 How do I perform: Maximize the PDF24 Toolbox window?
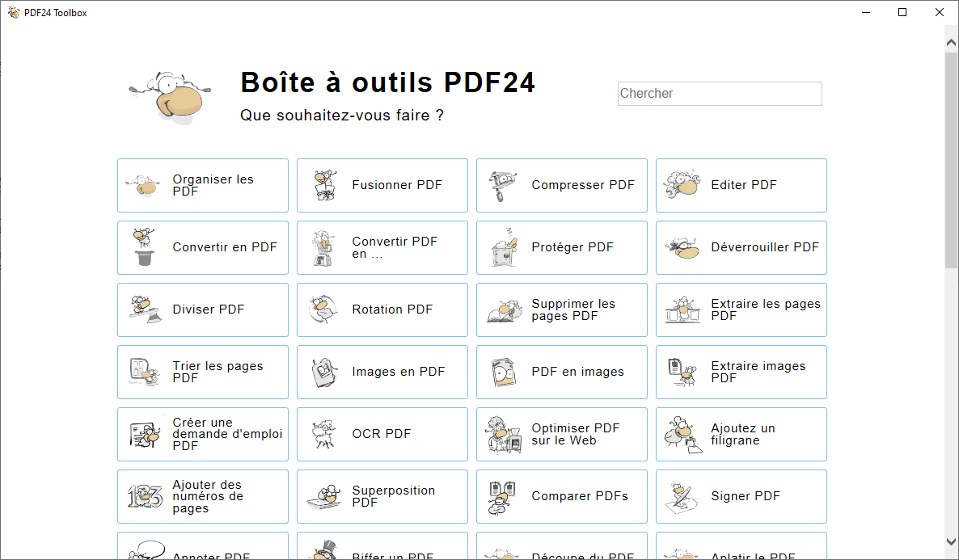tap(902, 12)
